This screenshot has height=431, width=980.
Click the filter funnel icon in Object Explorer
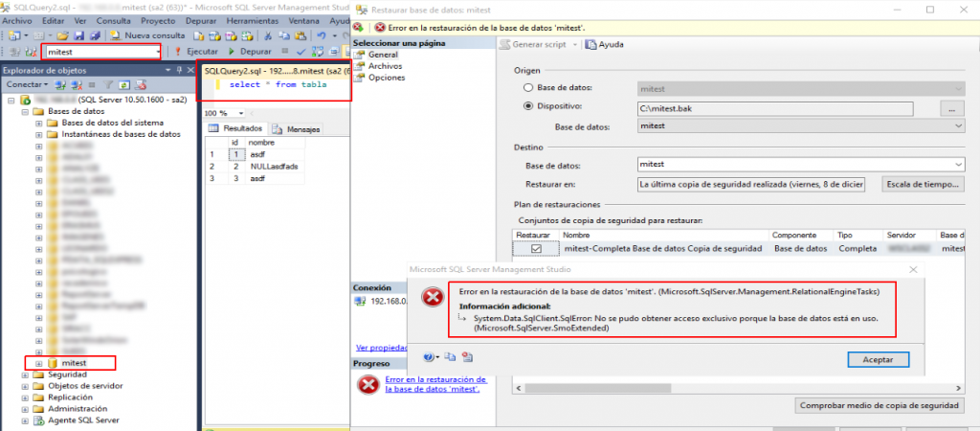pyautogui.click(x=107, y=84)
